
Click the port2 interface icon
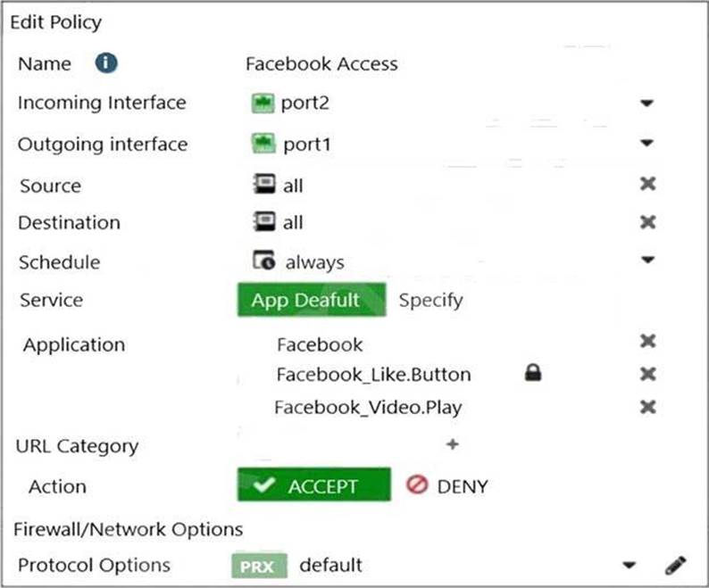pos(263,103)
